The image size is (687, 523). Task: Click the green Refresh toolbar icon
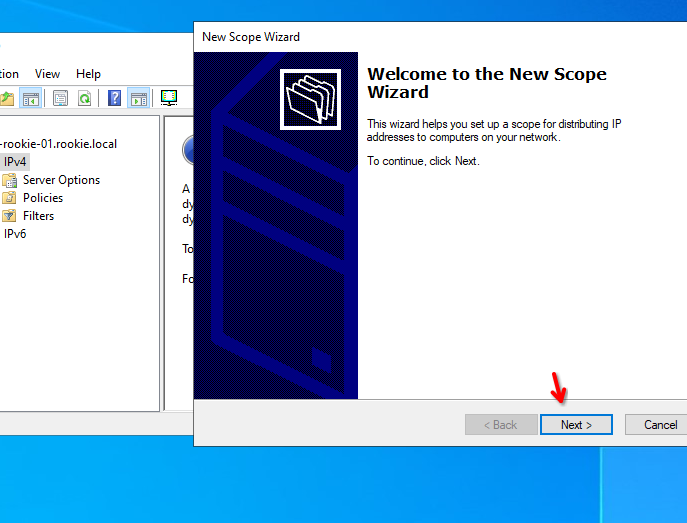pos(85,98)
